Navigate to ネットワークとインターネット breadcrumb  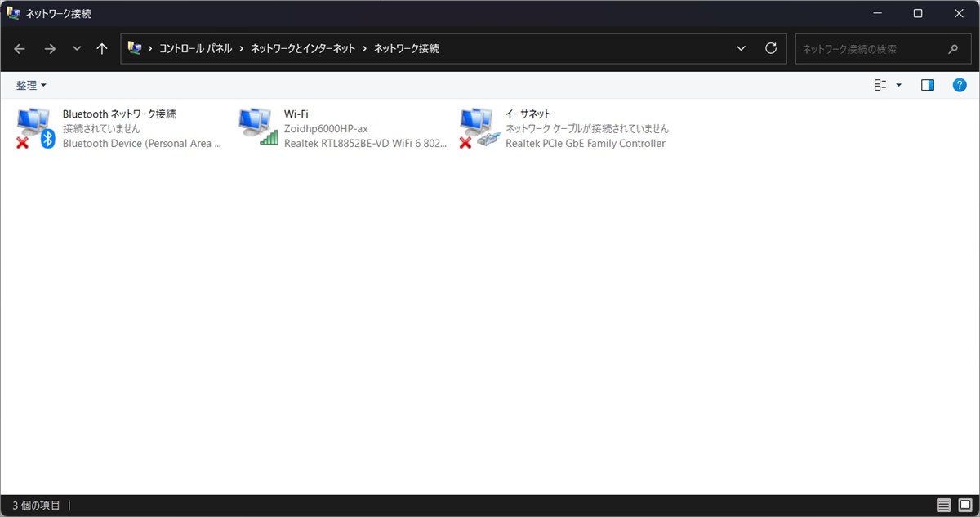[303, 49]
